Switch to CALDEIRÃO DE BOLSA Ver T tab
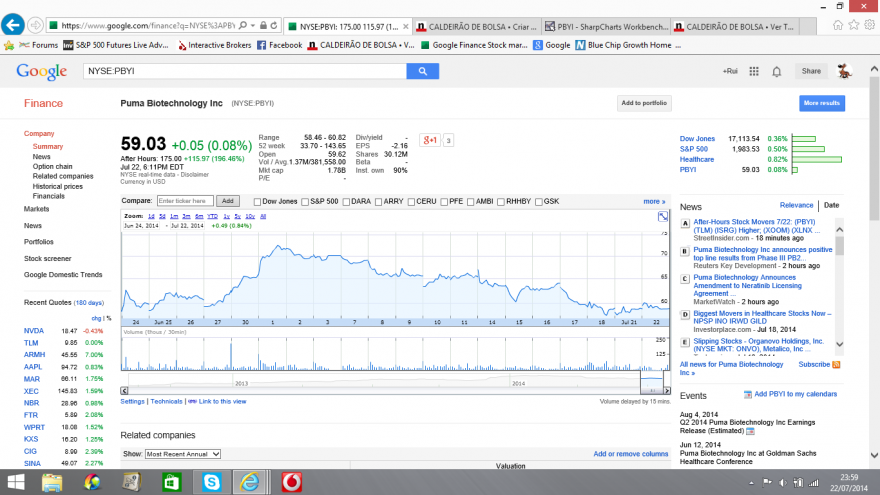The width and height of the screenshot is (880, 495). click(x=735, y=26)
